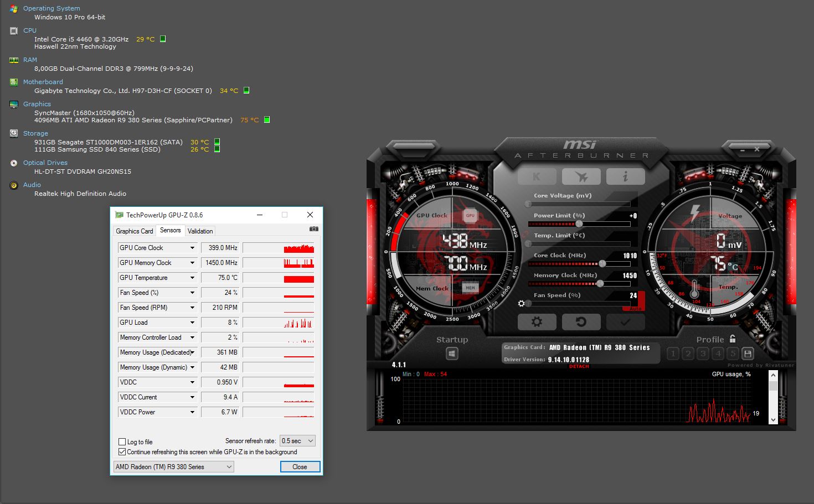Screen dimensions: 814x504
Task: Select Afterburner profile slot 2
Action: (x=688, y=354)
